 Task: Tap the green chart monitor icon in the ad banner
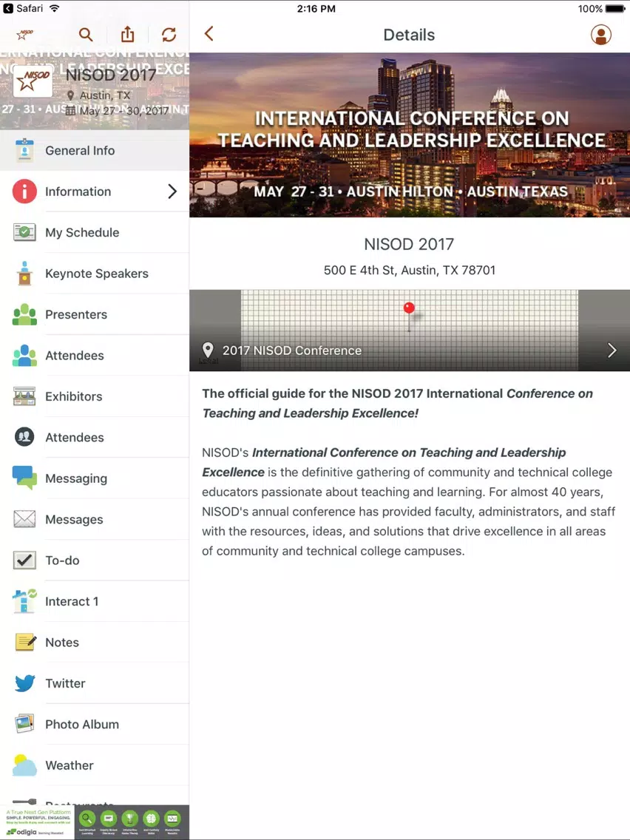(x=172, y=819)
